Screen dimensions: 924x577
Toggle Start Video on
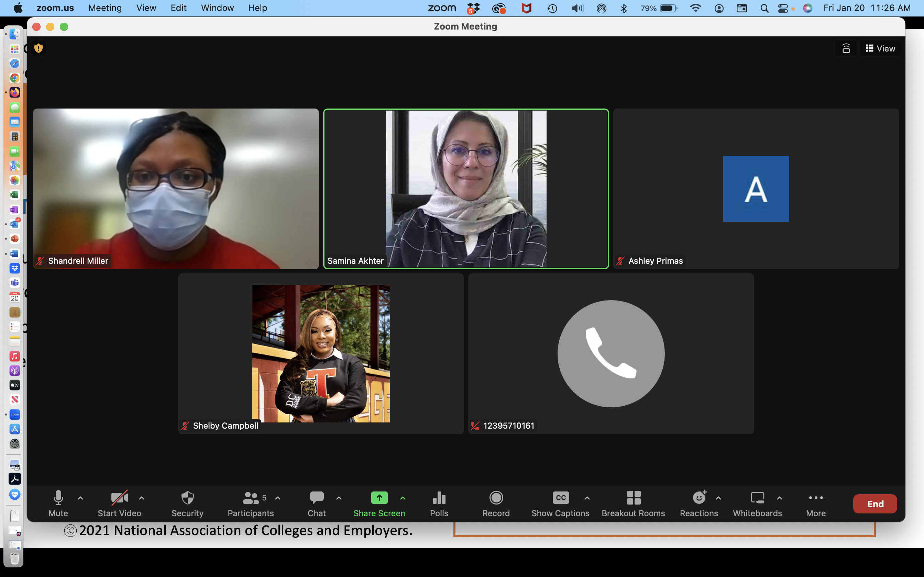coord(119,498)
